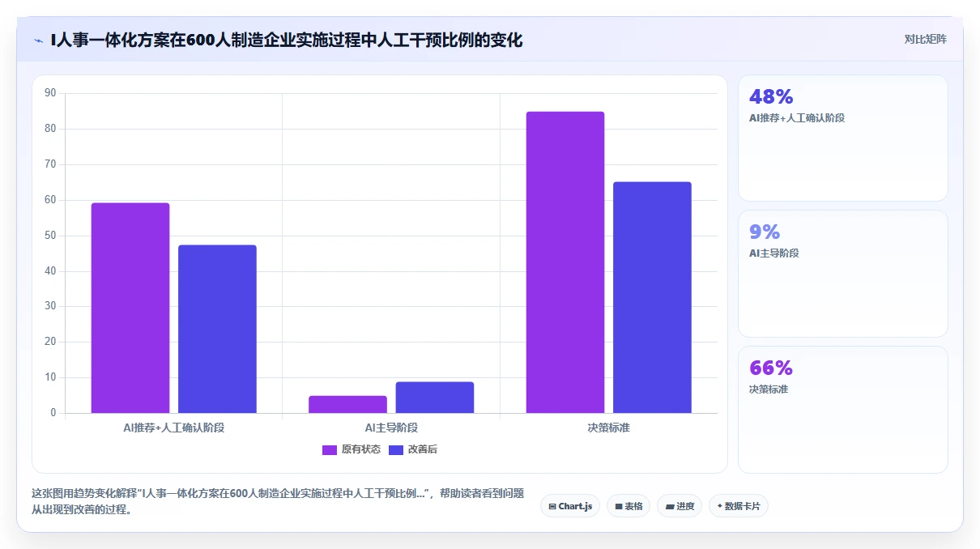Image resolution: width=980 pixels, height=549 pixels.
Task: Click the lightning icon beside the title
Action: coord(38,40)
